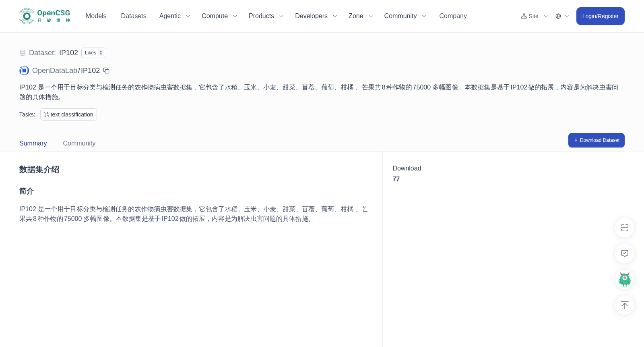The width and height of the screenshot is (644, 347).
Task: Expand the Compute menu
Action: pyautogui.click(x=219, y=16)
